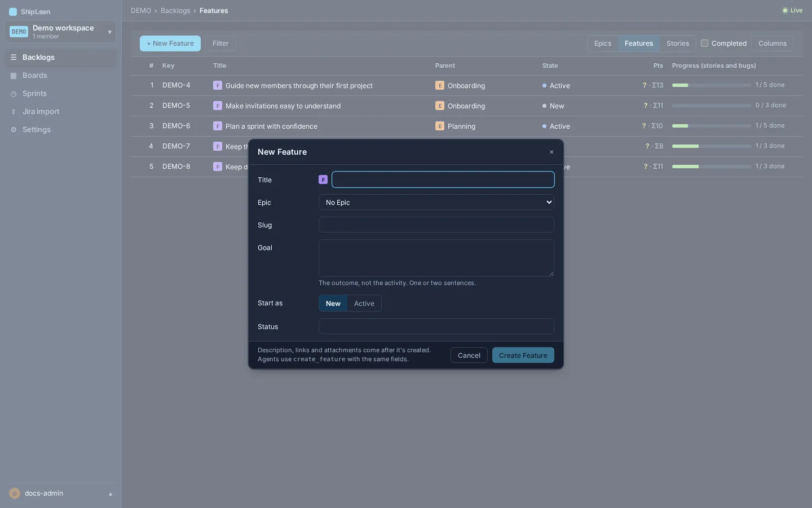Select Active in Start as toggle
812x508 pixels.
364,304
